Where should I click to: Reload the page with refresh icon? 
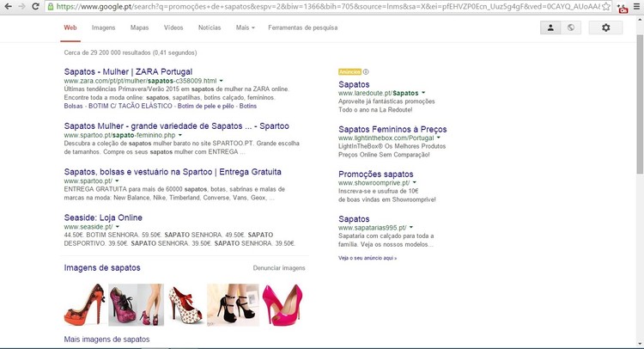click(x=36, y=7)
